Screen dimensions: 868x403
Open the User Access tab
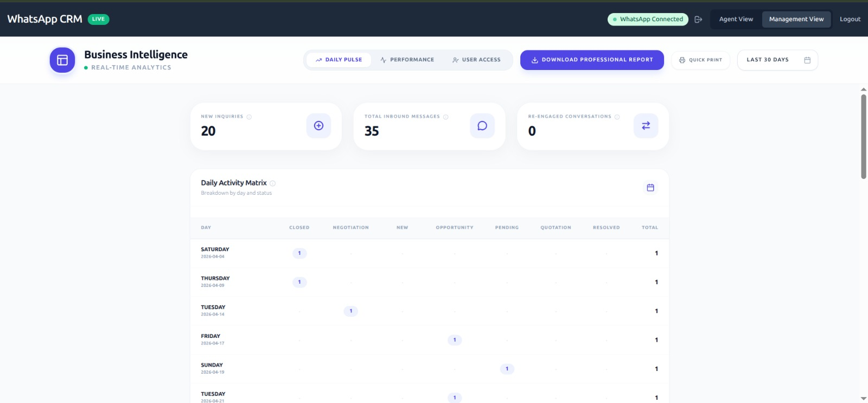[476, 60]
